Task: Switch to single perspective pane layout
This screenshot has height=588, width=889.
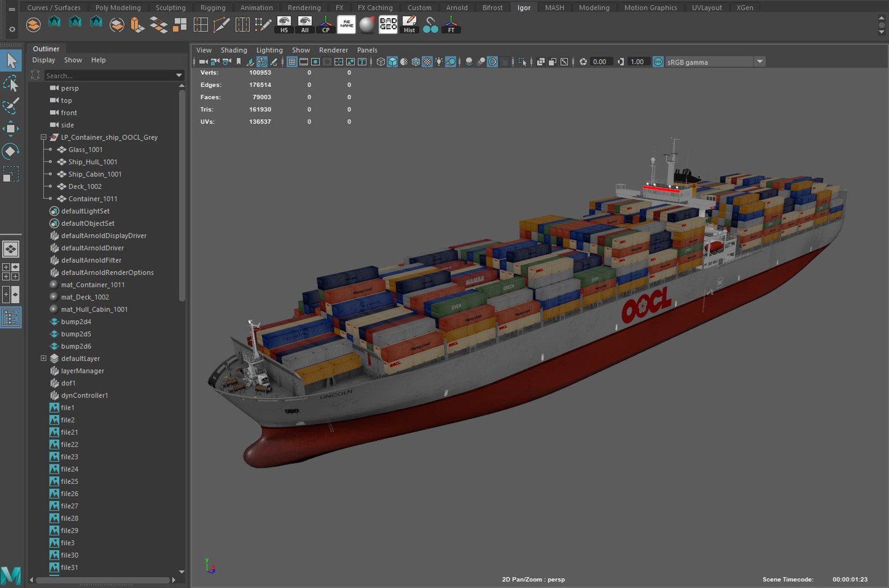Action: (11, 249)
